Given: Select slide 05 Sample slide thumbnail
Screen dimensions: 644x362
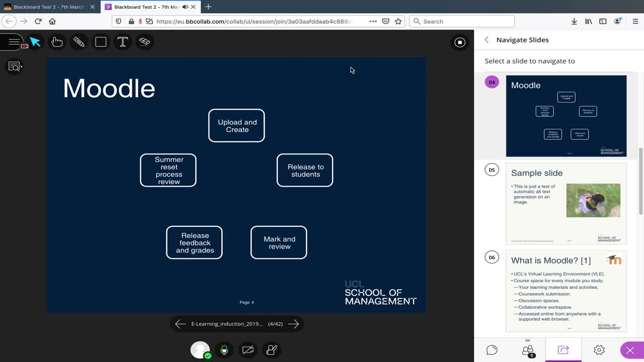Looking at the screenshot, I should coord(566,204).
